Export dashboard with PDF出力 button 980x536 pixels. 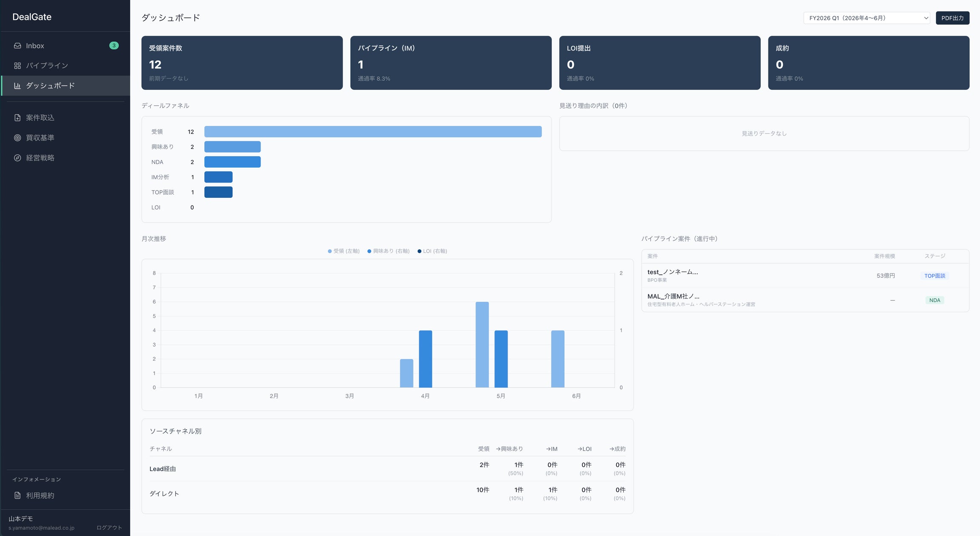click(x=952, y=18)
